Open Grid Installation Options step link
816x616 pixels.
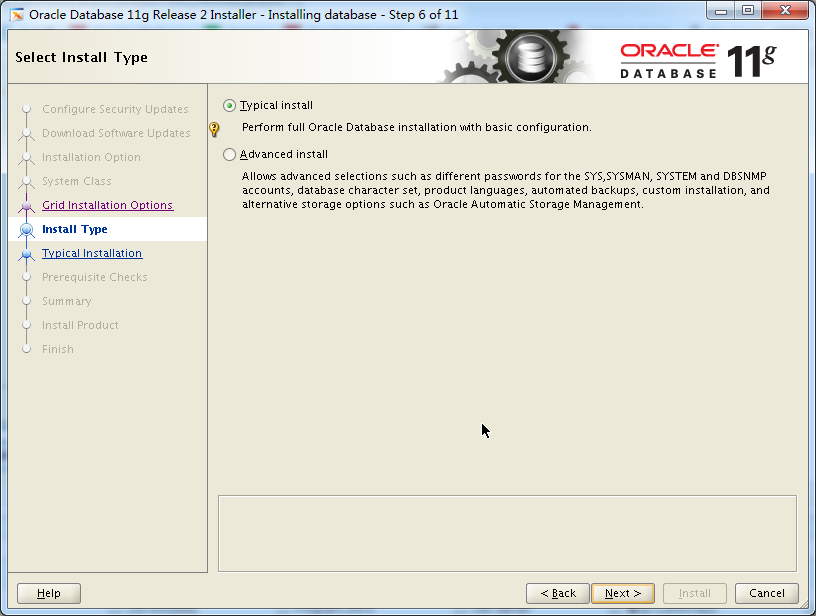point(107,205)
